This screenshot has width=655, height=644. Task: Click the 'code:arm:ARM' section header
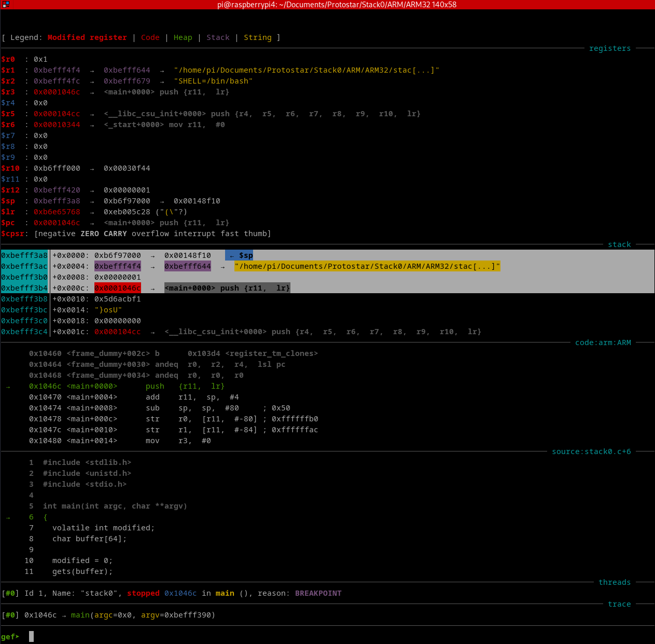603,342
